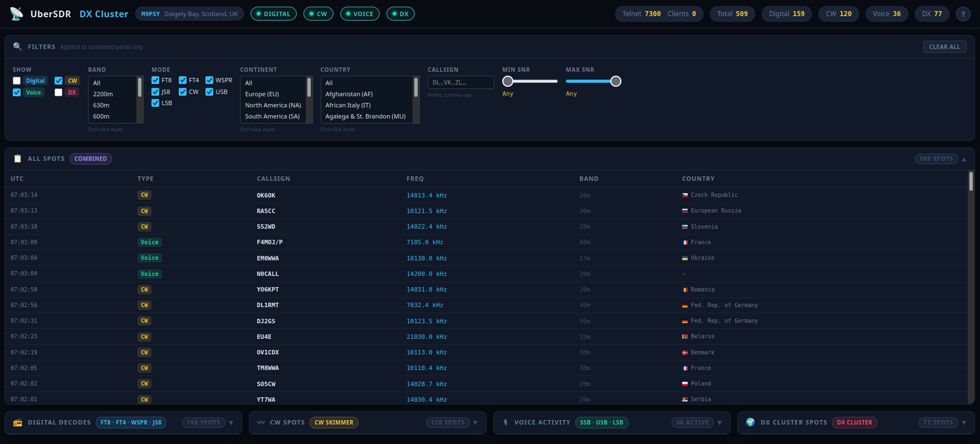Open frequency 7185.0 kHz link
Viewport: 980px width, 444px height.
pos(425,242)
